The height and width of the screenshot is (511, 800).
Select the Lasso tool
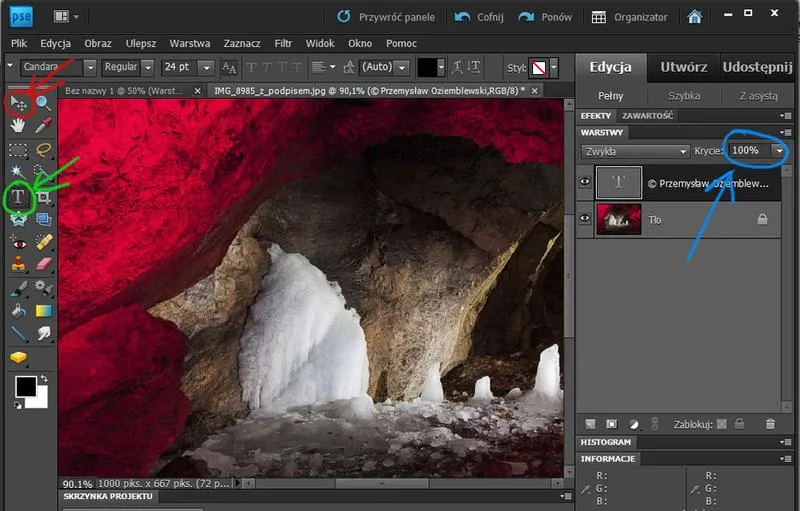44,149
